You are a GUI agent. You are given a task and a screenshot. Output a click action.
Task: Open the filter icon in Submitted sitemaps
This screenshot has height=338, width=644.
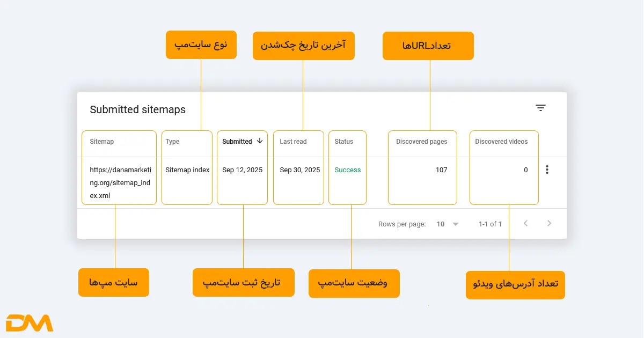[x=540, y=108]
